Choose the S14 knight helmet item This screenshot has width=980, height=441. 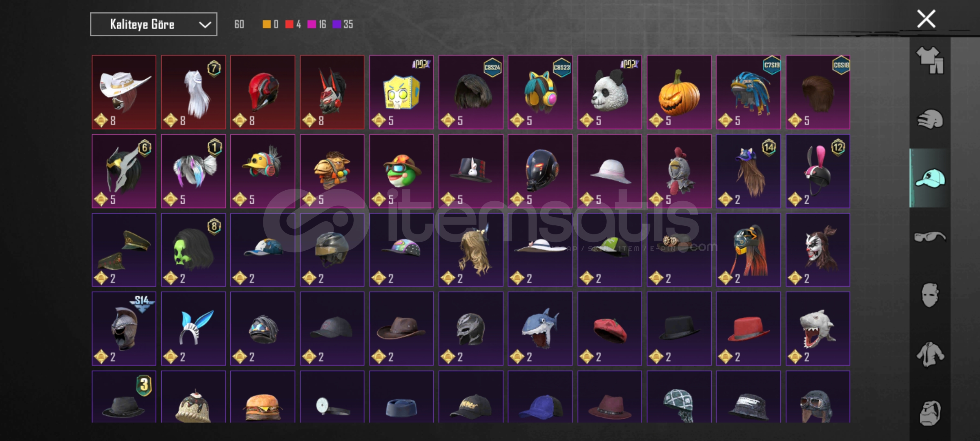point(124,329)
